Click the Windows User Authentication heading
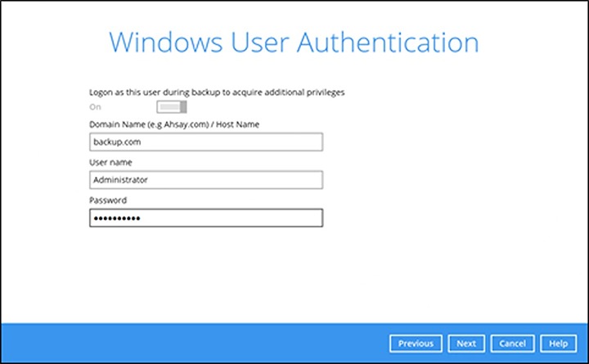 click(294, 43)
